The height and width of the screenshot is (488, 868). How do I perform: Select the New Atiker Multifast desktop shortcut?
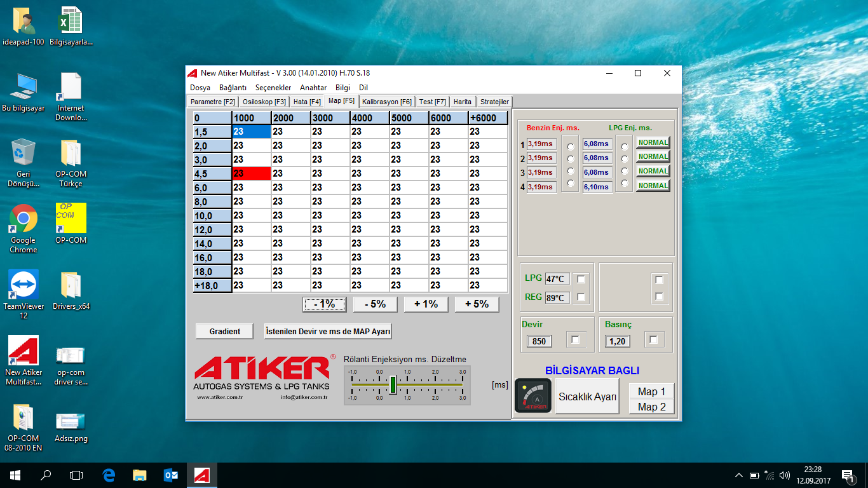tap(24, 351)
